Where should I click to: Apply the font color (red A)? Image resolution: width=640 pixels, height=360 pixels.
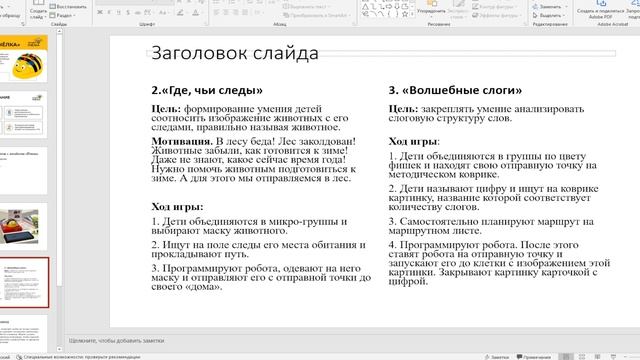tap(197, 13)
